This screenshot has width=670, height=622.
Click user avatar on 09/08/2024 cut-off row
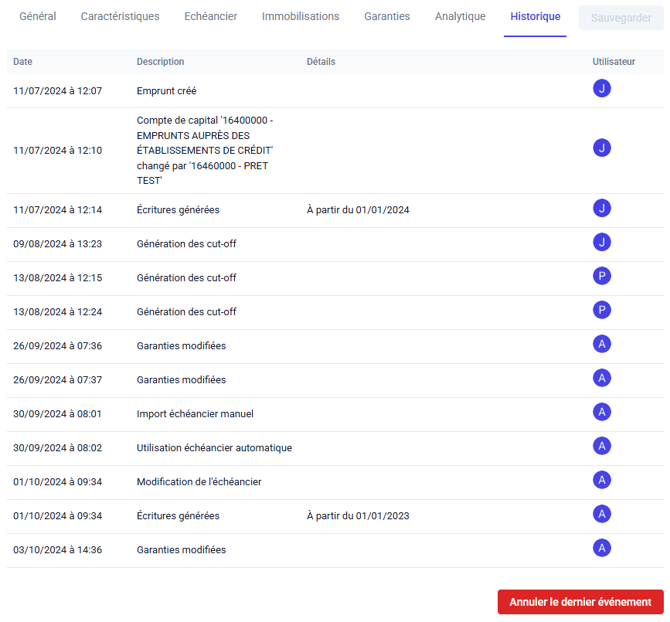[x=601, y=242]
